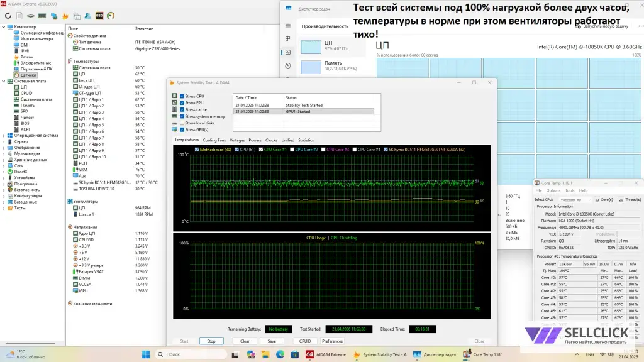Select the Memory graph thumbnail in Task Manager

(x=311, y=67)
